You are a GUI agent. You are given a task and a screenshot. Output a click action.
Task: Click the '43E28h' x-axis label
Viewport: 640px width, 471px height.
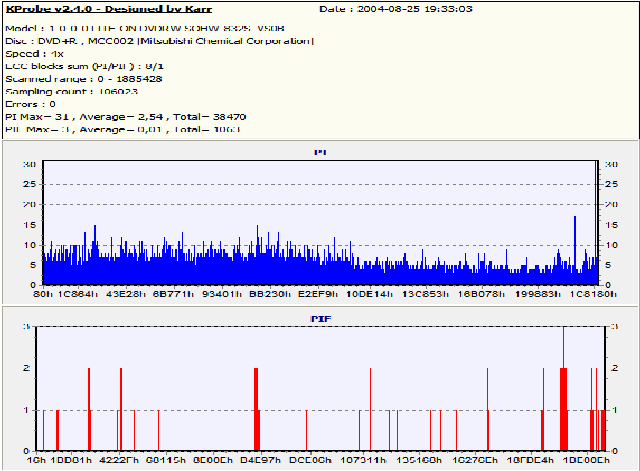click(126, 294)
